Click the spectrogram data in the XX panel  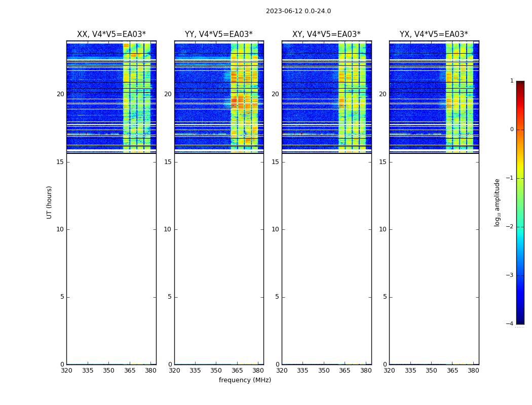click(111, 97)
